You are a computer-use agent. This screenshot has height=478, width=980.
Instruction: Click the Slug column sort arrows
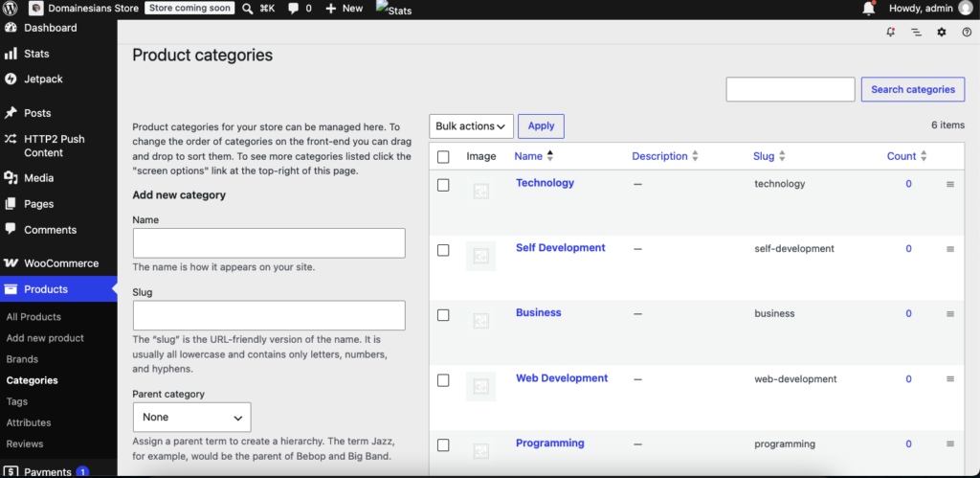click(782, 156)
